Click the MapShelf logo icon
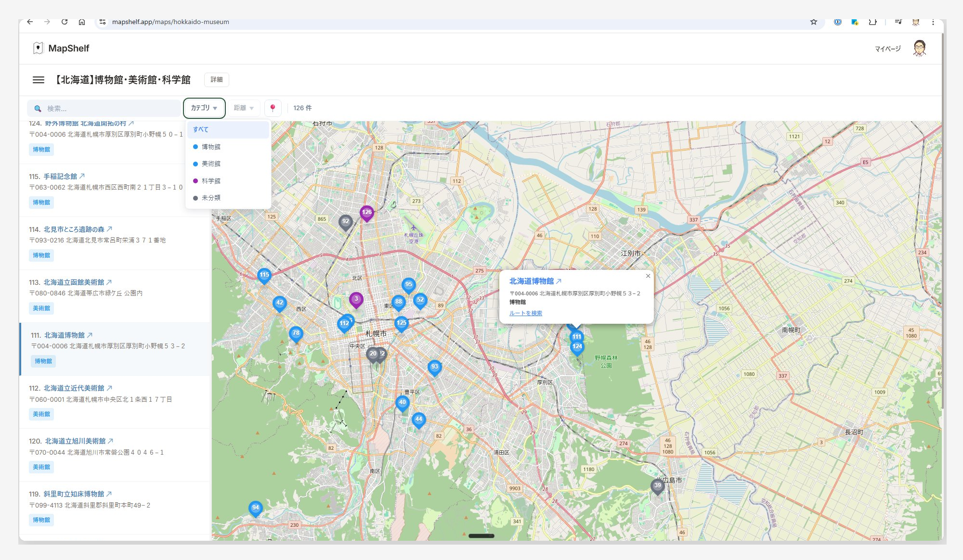The height and width of the screenshot is (560, 963). coord(39,48)
